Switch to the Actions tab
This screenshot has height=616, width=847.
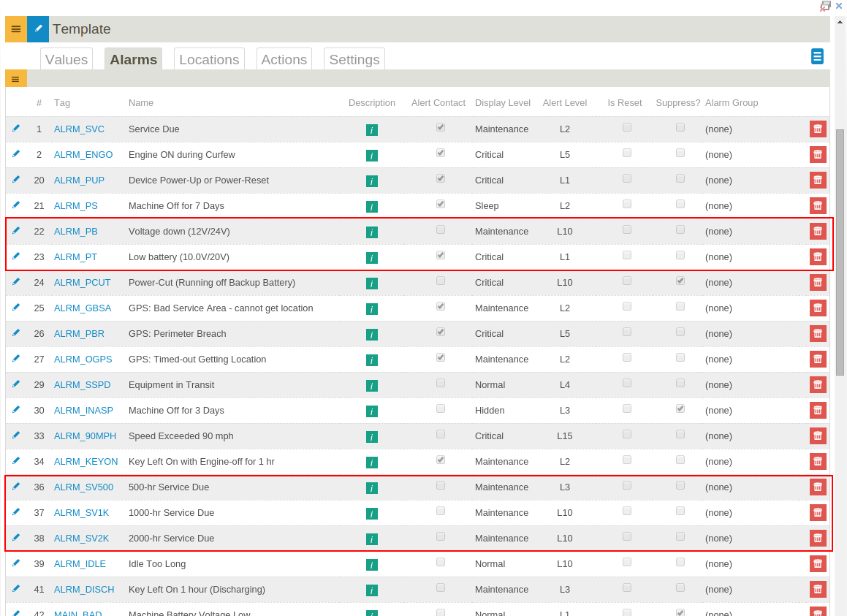click(284, 59)
